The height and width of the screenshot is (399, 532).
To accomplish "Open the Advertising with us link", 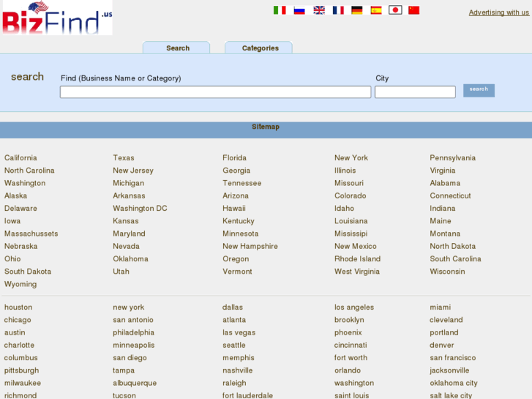I will [498, 12].
